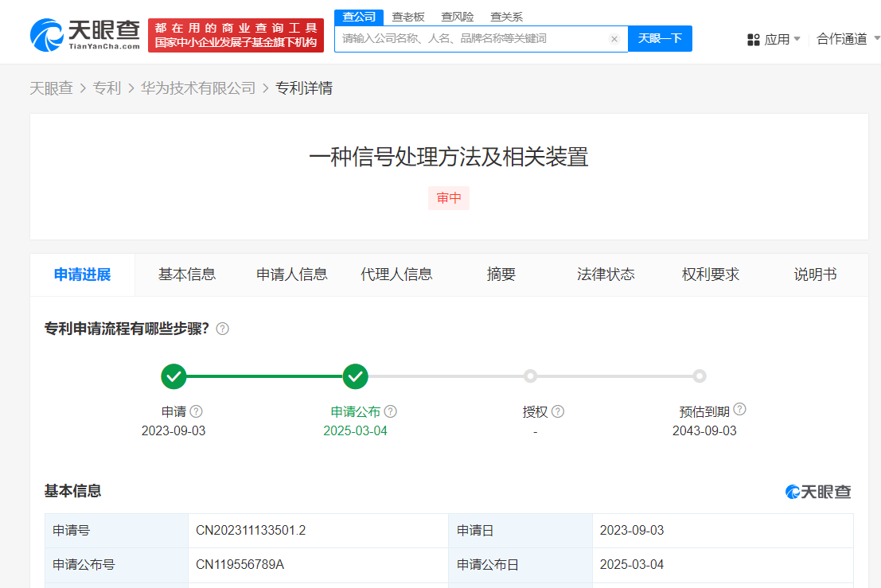The image size is (881, 588).
Task: Click the 申请日 value 2023-09-03 in table
Action: [x=632, y=531]
